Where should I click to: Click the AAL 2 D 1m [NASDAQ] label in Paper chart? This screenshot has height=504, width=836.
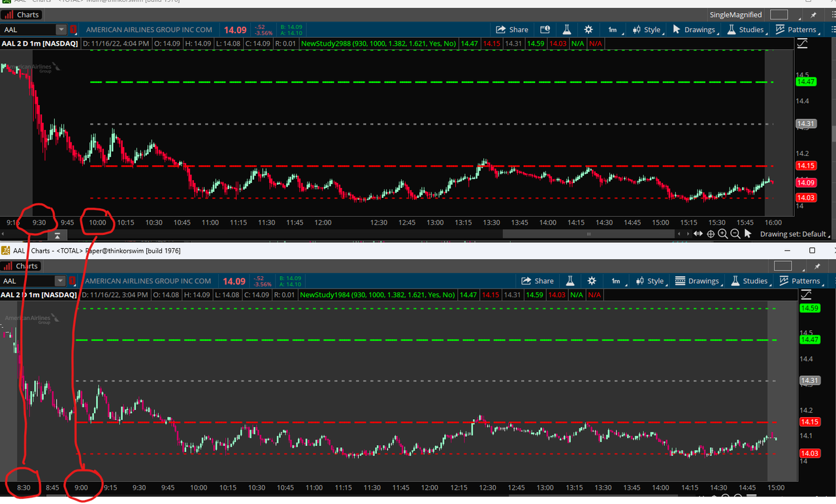[x=39, y=295]
